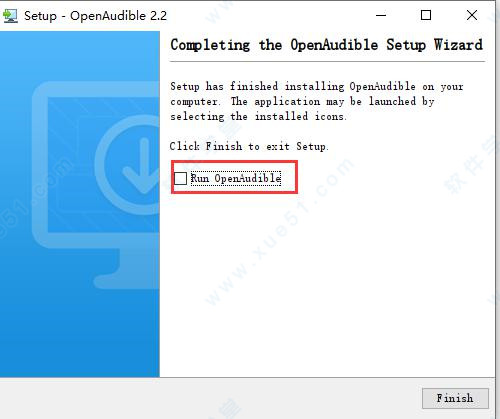Click the circle around the download arrow
This screenshot has height=419, width=500.
[x=128, y=165]
